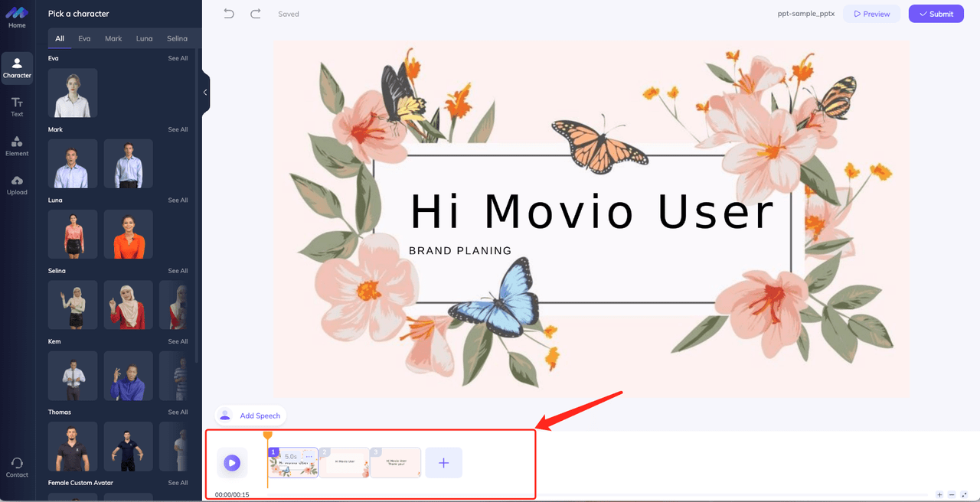Click See All for Kem
The image size is (980, 502).
tap(178, 341)
